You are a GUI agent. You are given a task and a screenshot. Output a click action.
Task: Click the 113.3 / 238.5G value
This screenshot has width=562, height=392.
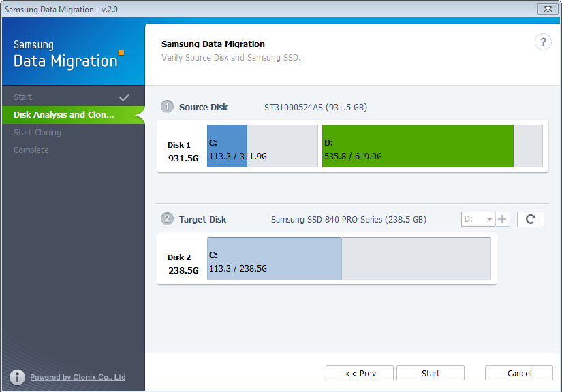click(x=238, y=269)
